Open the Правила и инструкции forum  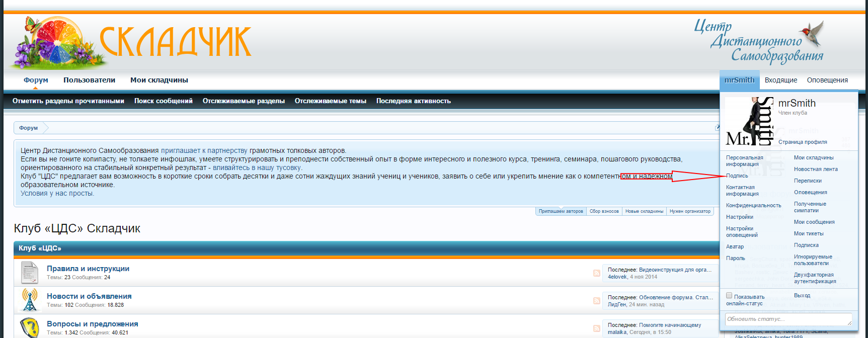(x=88, y=269)
